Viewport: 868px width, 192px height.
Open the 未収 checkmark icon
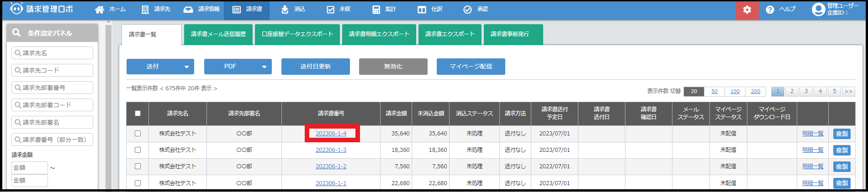(331, 10)
